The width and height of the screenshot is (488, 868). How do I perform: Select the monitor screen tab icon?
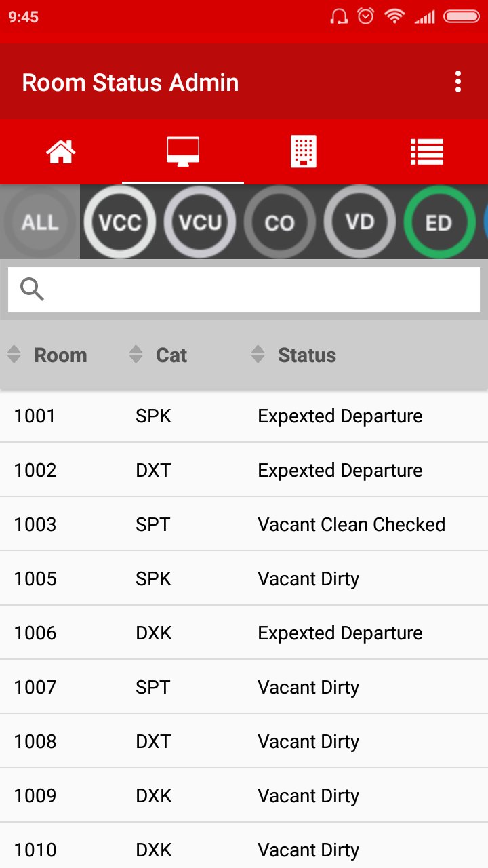click(183, 151)
